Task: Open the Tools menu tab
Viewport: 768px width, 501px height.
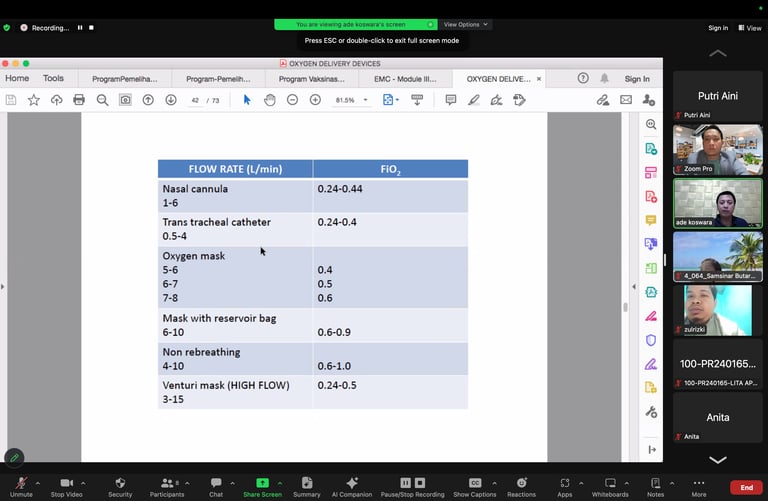Action: (x=53, y=78)
